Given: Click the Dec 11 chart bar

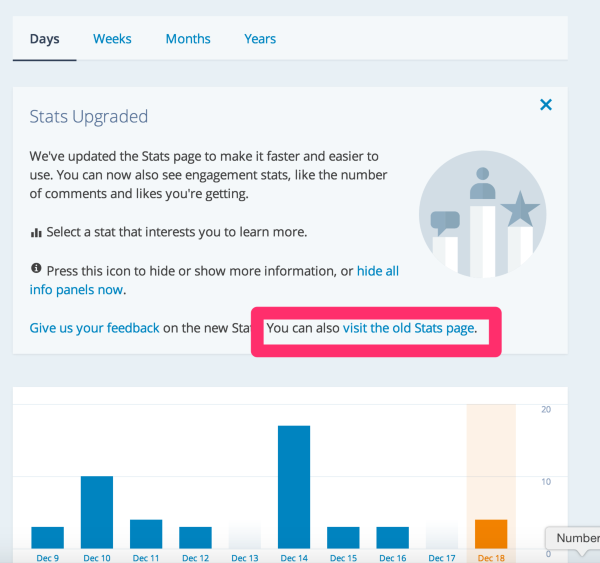Looking at the screenshot, I should 146,533.
